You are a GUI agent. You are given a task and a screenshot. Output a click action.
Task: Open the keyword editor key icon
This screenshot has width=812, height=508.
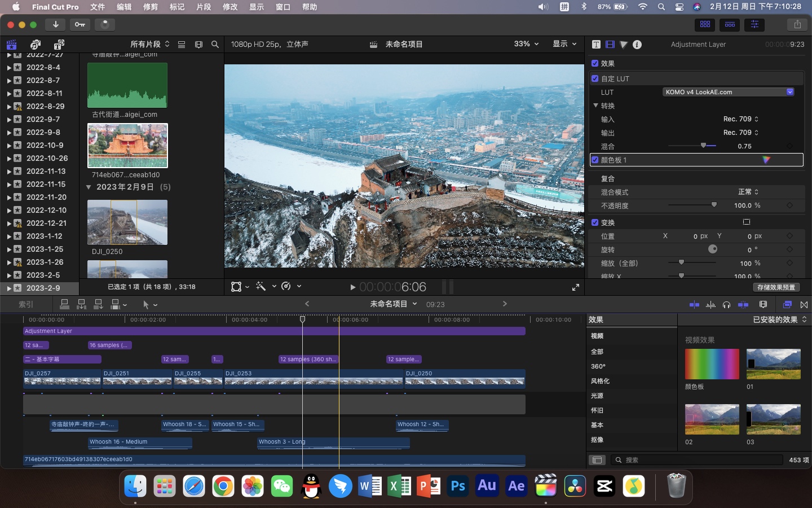click(x=80, y=24)
